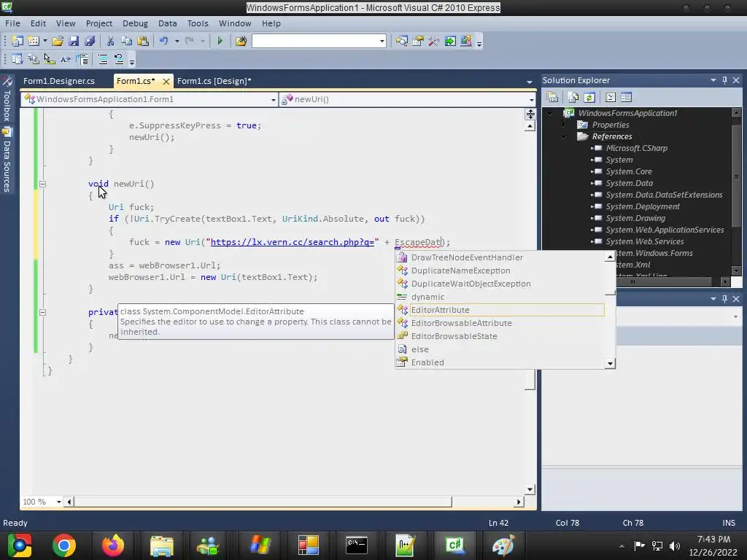The height and width of the screenshot is (560, 747).
Task: Open the Solution Explorer toolbar icon
Action: pos(402,41)
